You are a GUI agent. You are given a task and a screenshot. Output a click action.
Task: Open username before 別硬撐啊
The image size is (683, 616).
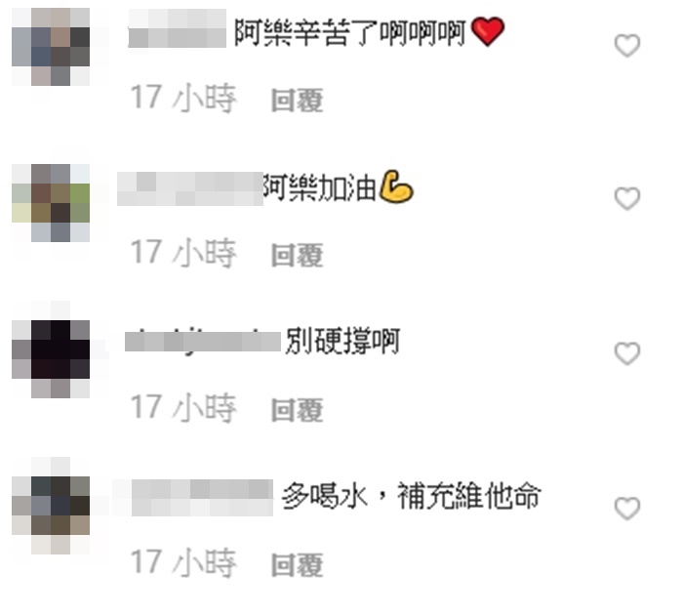point(203,341)
